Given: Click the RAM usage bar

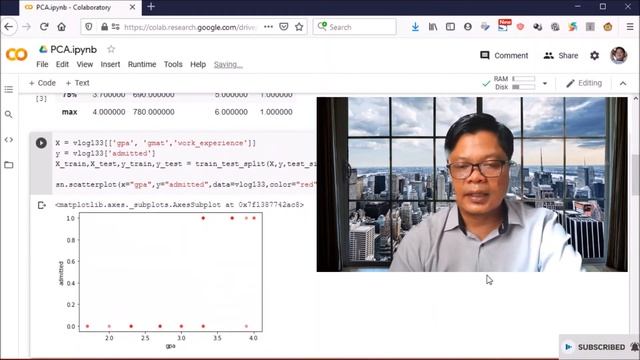Looking at the screenshot, I should coord(523,79).
